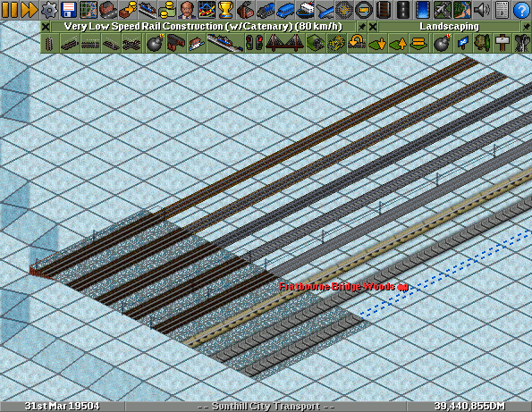Screen dimensions: 532x412
Task: Open the help question mark menu
Action: (x=521, y=10)
